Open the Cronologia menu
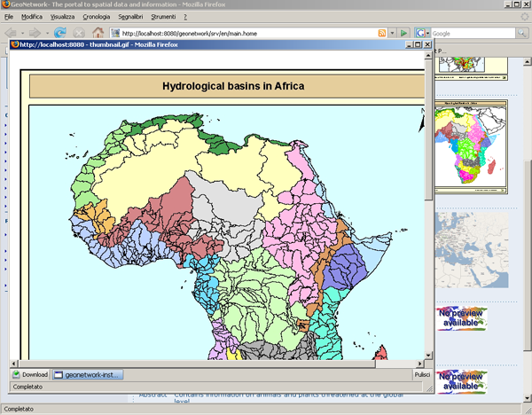This screenshot has width=532, height=415. pyautogui.click(x=97, y=17)
